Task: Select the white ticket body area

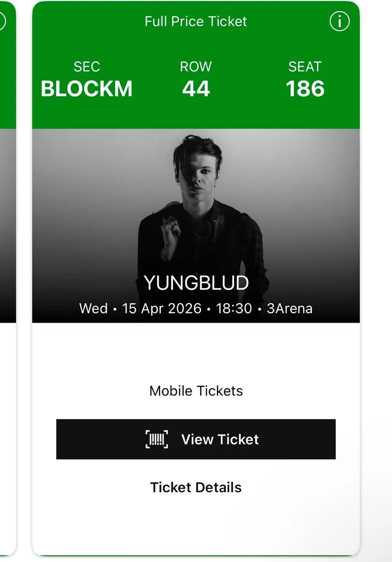Action: point(196,356)
